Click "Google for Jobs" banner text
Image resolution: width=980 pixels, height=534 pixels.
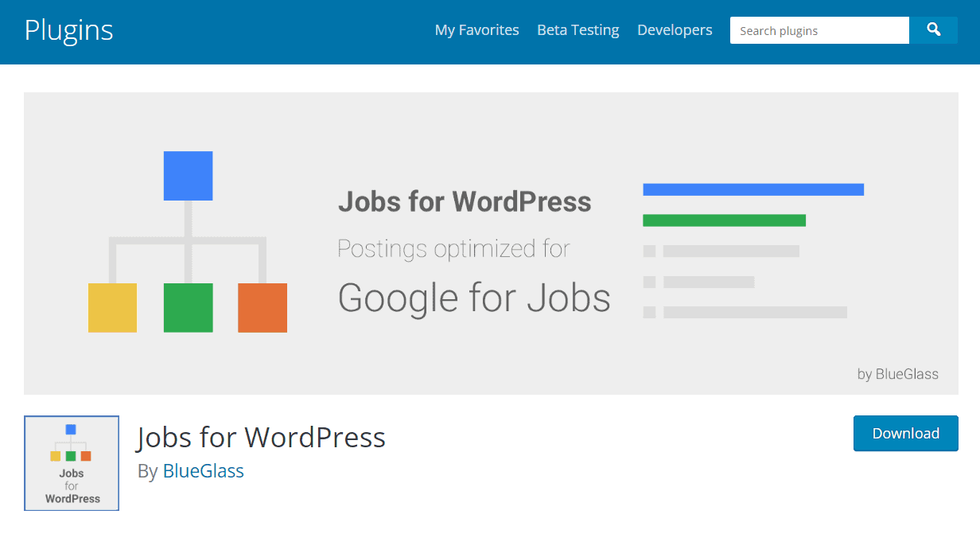pyautogui.click(x=474, y=298)
